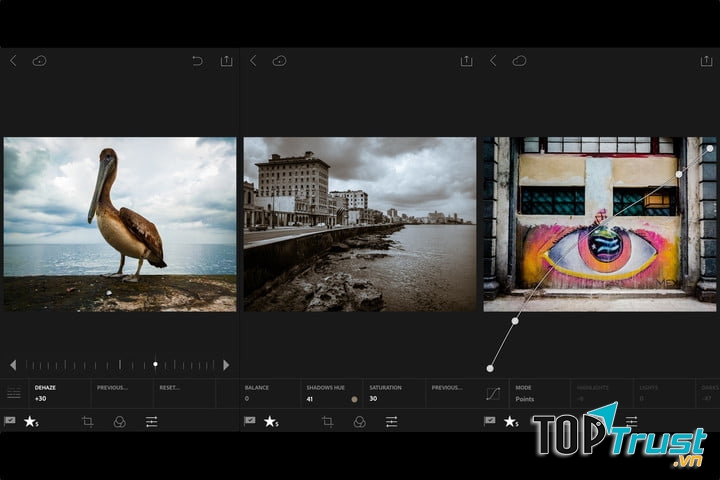Tap Previous... next to Saturation
Image resolution: width=720 pixels, height=480 pixels.
point(447,388)
